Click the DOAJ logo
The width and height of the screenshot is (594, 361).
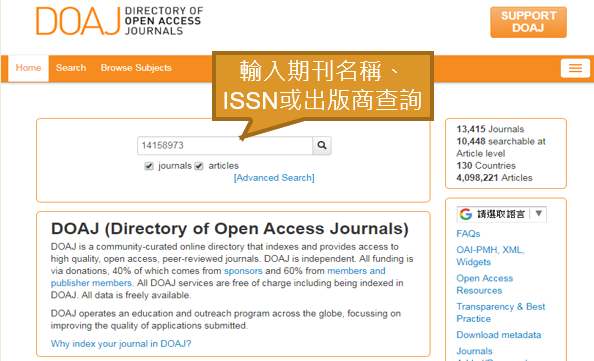[120, 21]
